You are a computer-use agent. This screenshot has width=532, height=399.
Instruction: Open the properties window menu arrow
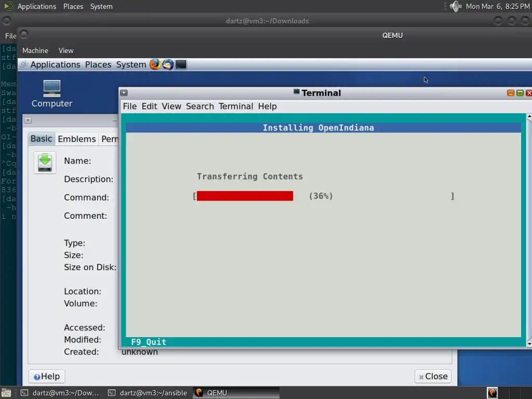pyautogui.click(x=28, y=121)
